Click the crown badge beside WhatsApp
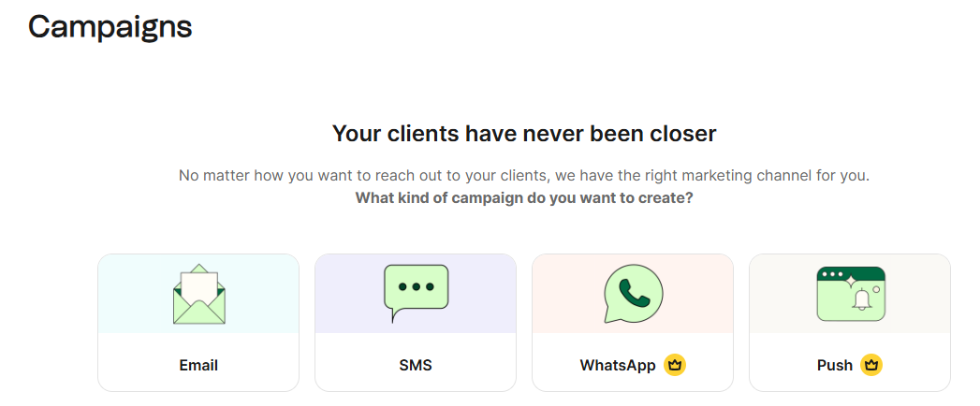This screenshot has width=980, height=406. (675, 365)
